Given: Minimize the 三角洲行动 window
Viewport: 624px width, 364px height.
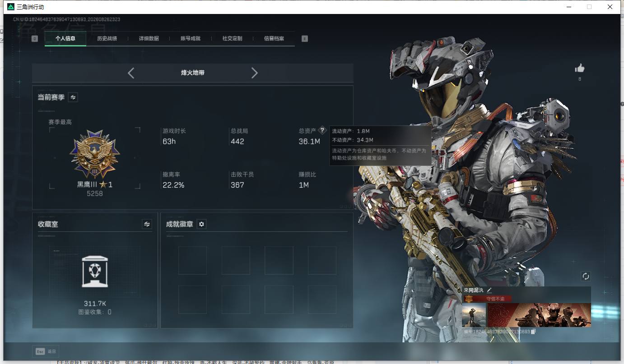Looking at the screenshot, I should point(568,7).
